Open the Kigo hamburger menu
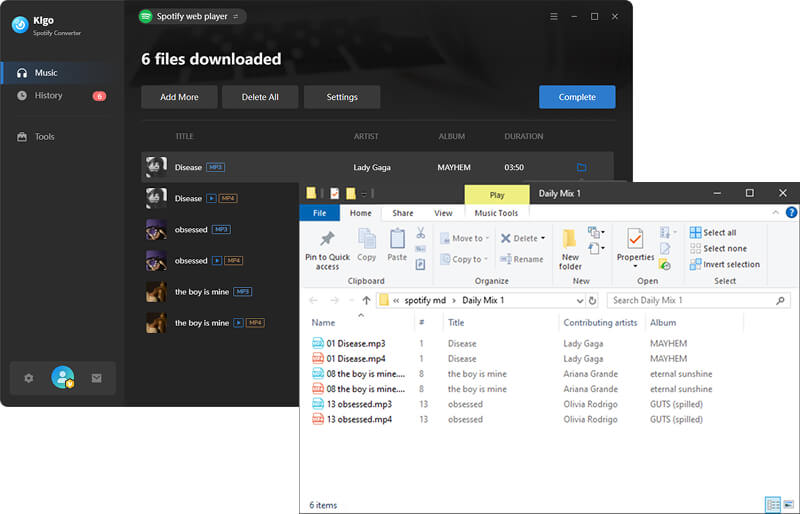The image size is (800, 514). coord(554,16)
